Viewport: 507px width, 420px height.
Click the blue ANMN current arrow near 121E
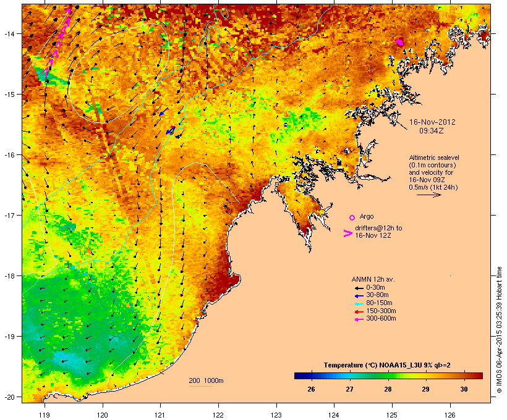click(164, 112)
